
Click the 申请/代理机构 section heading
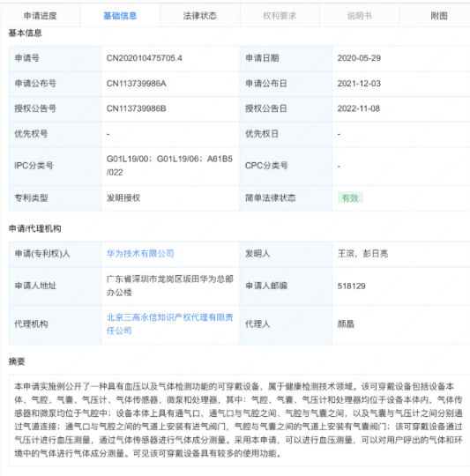pos(34,228)
